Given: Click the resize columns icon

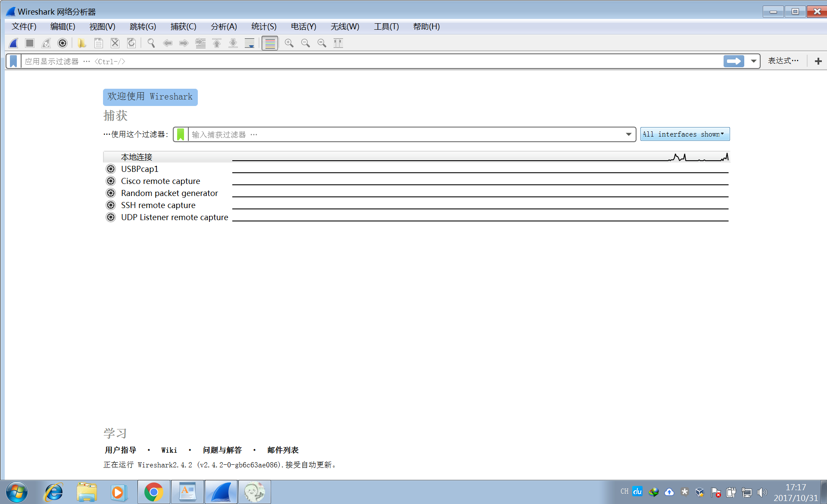Looking at the screenshot, I should pos(338,43).
